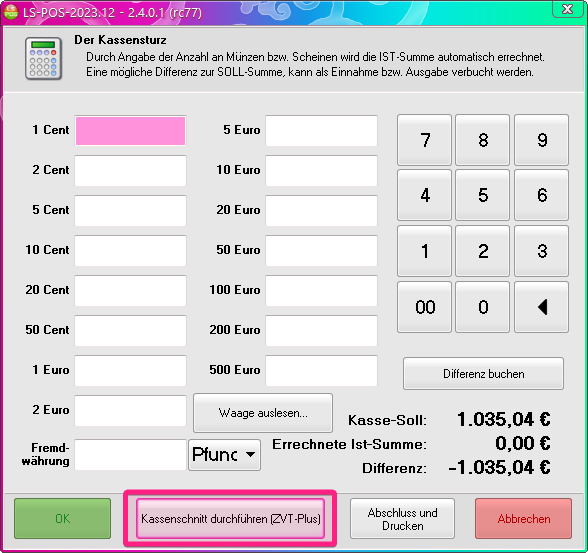Click the Fremdwährung amount field
588x553 pixels.
130,455
